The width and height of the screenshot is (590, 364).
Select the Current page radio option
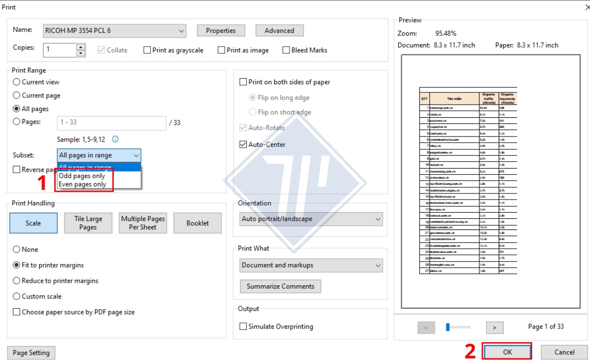pos(17,95)
